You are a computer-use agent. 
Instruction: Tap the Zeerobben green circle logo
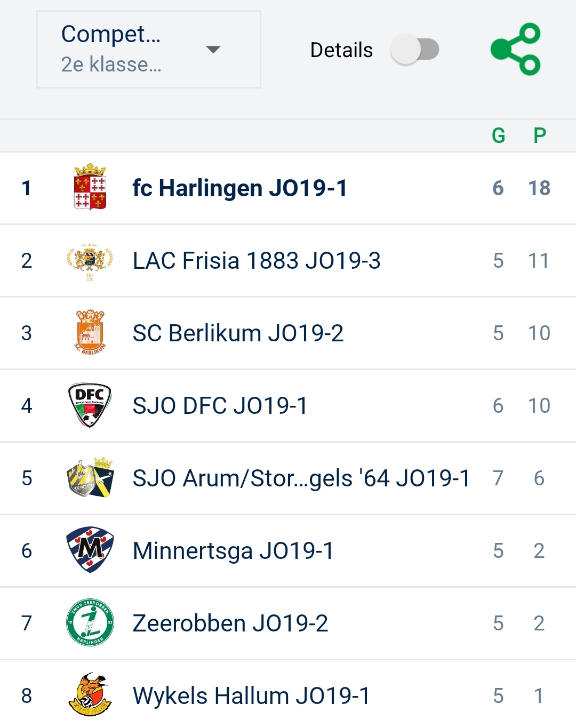(x=90, y=622)
